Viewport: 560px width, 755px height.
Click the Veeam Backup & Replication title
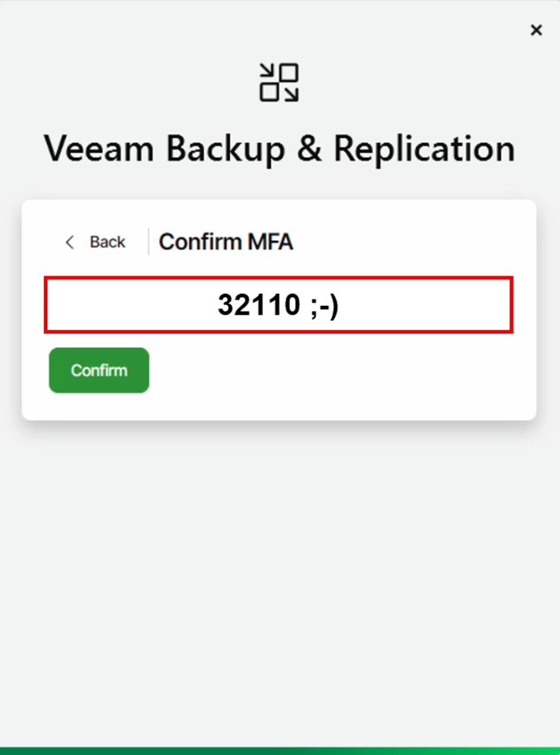tap(279, 148)
